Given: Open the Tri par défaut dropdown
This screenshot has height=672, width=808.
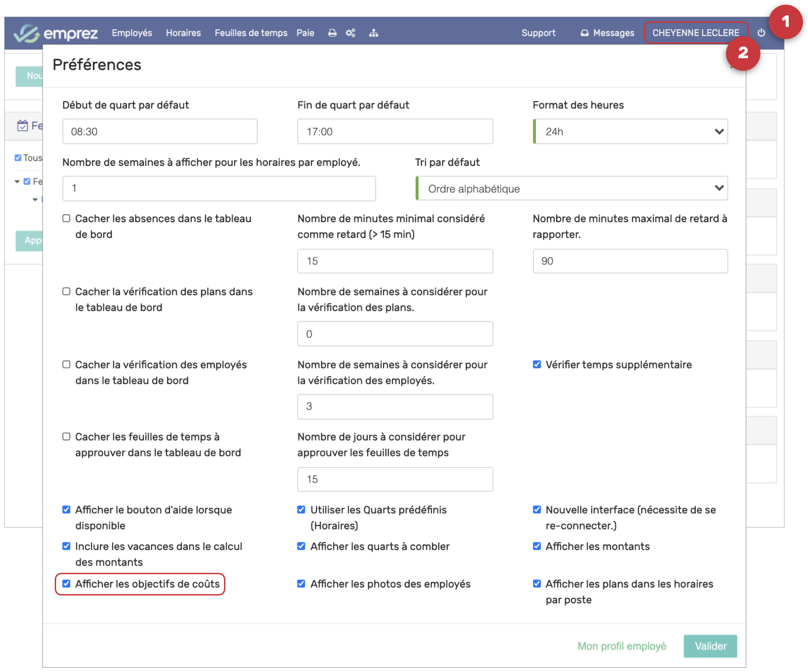Looking at the screenshot, I should pyautogui.click(x=571, y=189).
